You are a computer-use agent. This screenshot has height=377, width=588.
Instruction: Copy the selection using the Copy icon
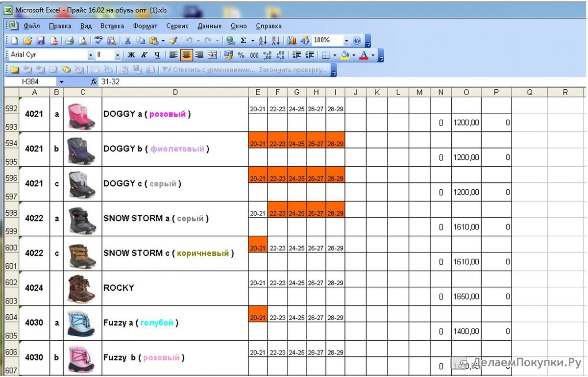(141, 41)
